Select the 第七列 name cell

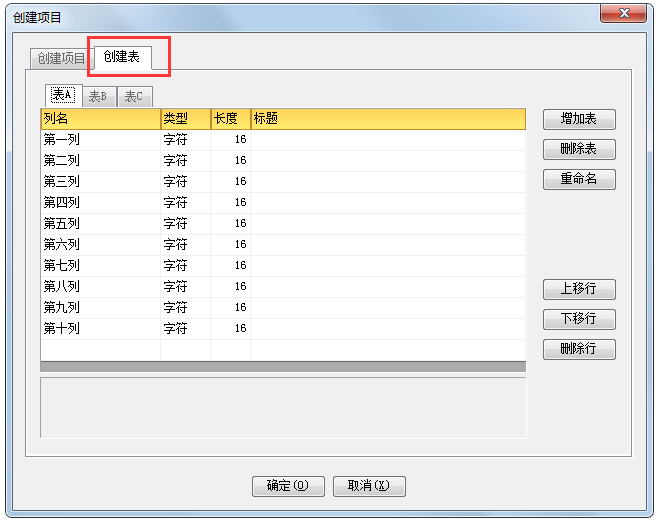101,266
